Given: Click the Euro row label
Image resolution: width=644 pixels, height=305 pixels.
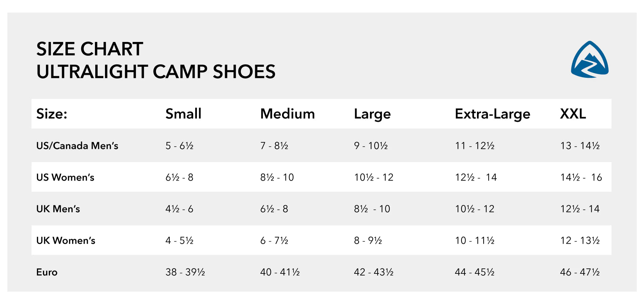Looking at the screenshot, I should [47, 272].
